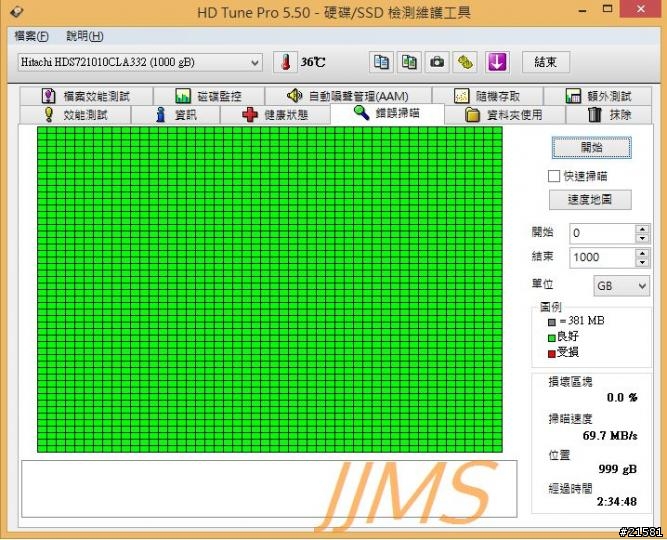
Task: Switch to the 健康狀態 health tab
Action: [x=275, y=114]
